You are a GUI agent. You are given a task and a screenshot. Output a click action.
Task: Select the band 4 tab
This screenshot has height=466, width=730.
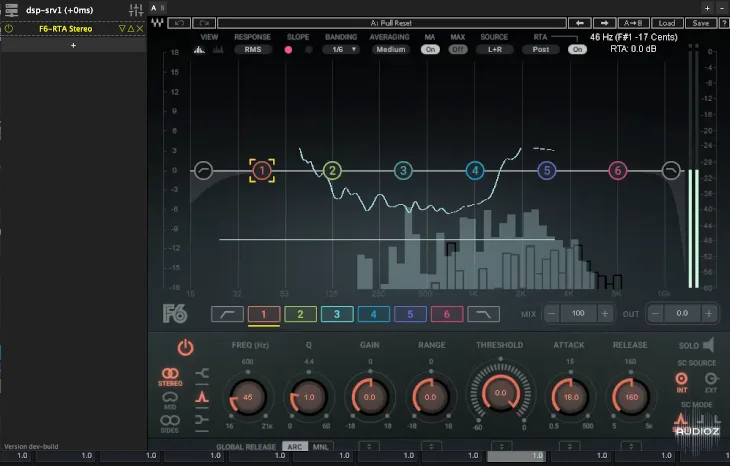(x=373, y=314)
